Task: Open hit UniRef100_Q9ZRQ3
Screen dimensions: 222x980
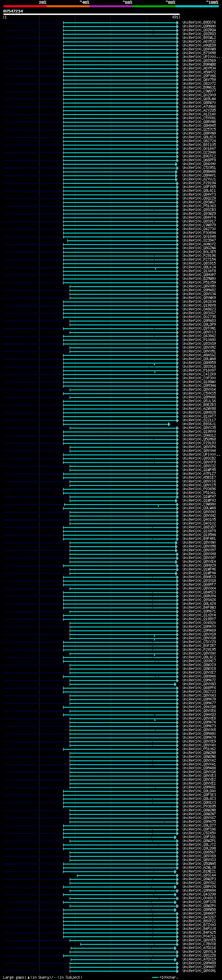Action: click(199, 34)
